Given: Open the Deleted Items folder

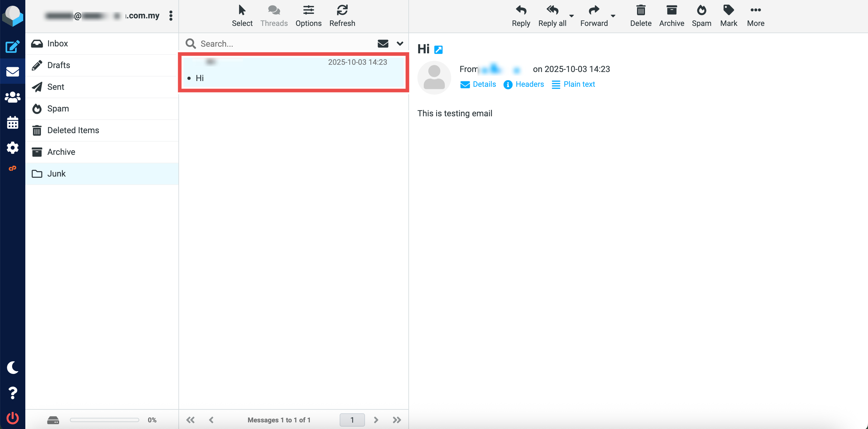Looking at the screenshot, I should (73, 130).
